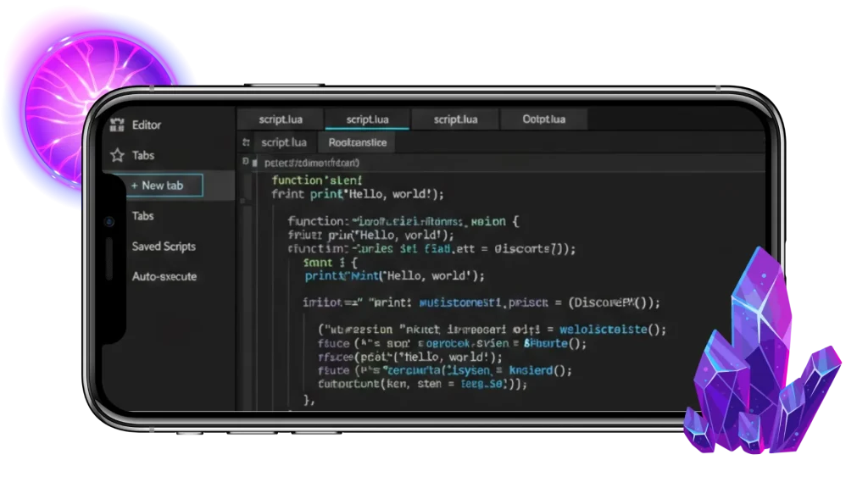The height and width of the screenshot is (488, 868).
Task: Select the star icon beside Tabs
Action: [x=119, y=155]
